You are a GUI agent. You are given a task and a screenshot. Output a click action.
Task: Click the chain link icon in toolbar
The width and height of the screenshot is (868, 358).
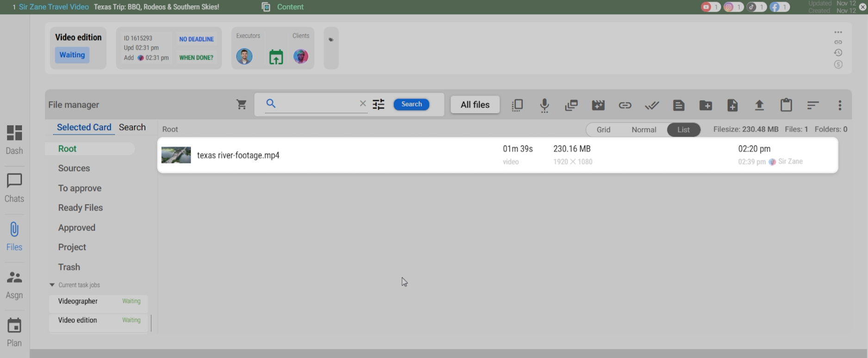tap(625, 105)
